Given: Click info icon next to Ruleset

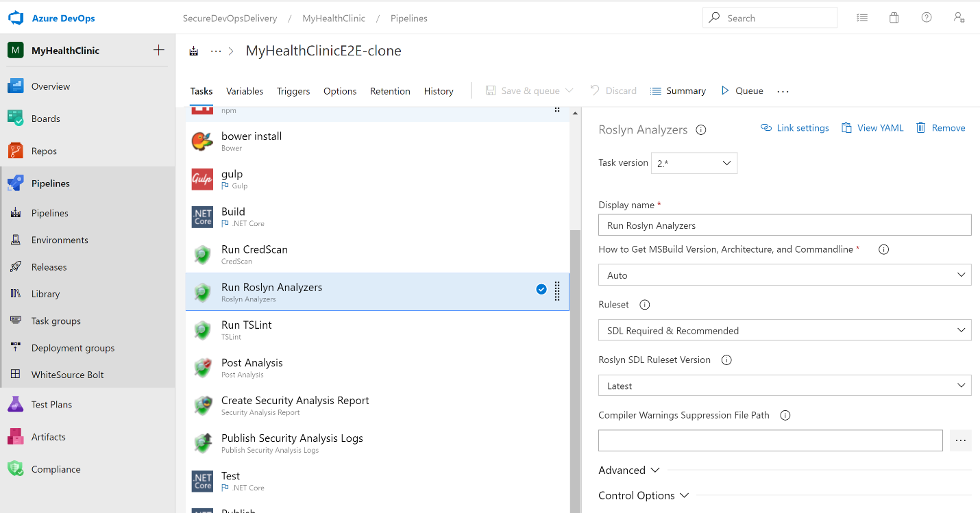Looking at the screenshot, I should 644,305.
